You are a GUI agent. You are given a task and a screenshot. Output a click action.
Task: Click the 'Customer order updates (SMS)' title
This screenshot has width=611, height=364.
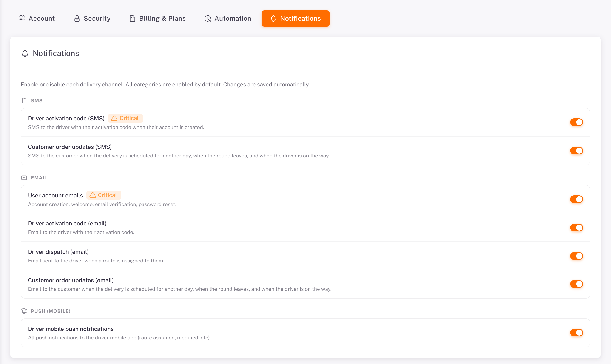[x=70, y=147]
